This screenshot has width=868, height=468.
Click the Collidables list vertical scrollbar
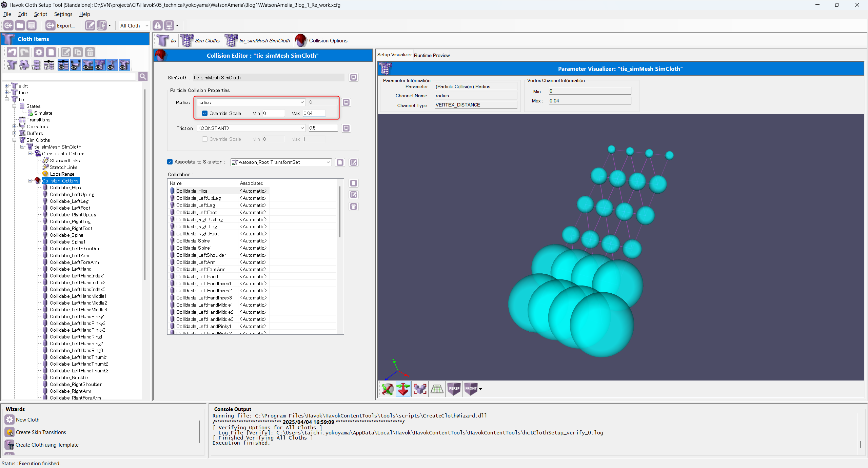[x=340, y=212]
